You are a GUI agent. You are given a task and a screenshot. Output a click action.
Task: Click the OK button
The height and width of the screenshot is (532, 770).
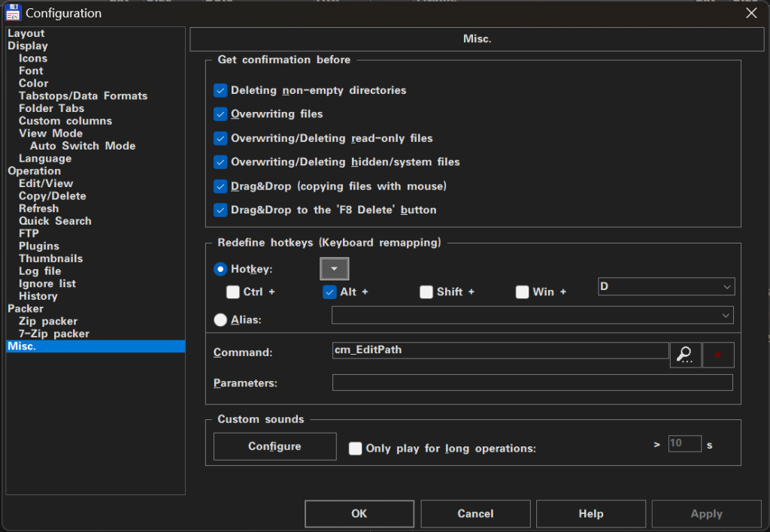[x=359, y=514]
